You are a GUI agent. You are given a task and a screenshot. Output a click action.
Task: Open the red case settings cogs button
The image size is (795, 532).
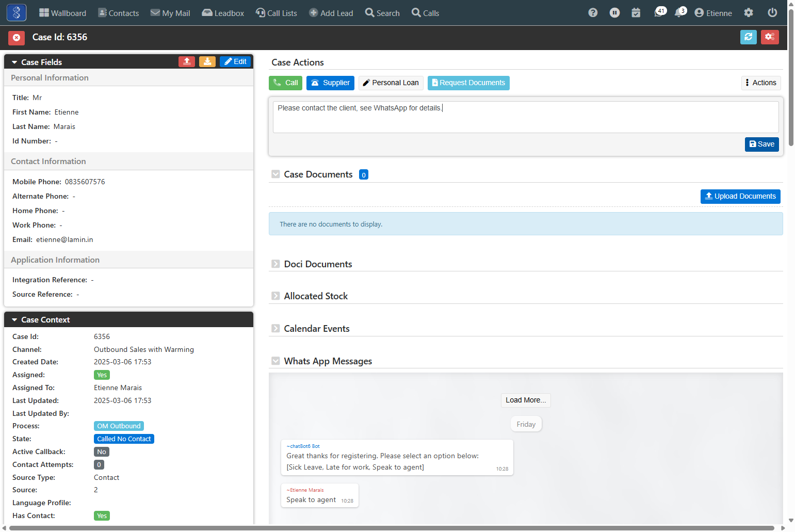pos(770,37)
